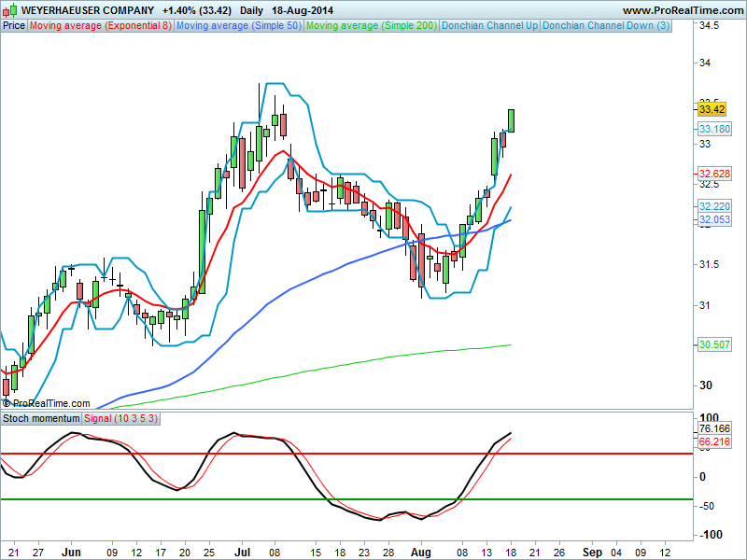The image size is (747, 560).
Task: Click the last green candle near 33.42
Action: click(x=511, y=120)
